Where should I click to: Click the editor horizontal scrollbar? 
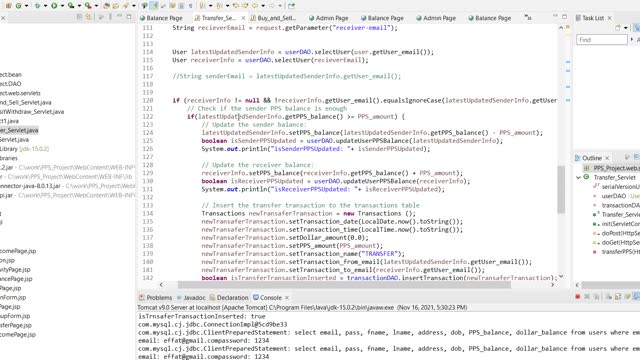[344, 285]
